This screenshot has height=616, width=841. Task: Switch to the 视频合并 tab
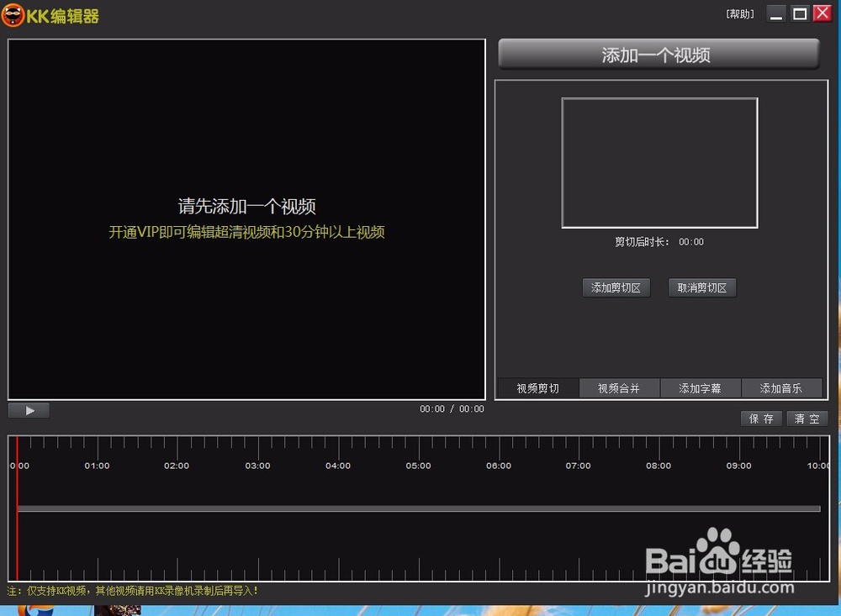619,387
